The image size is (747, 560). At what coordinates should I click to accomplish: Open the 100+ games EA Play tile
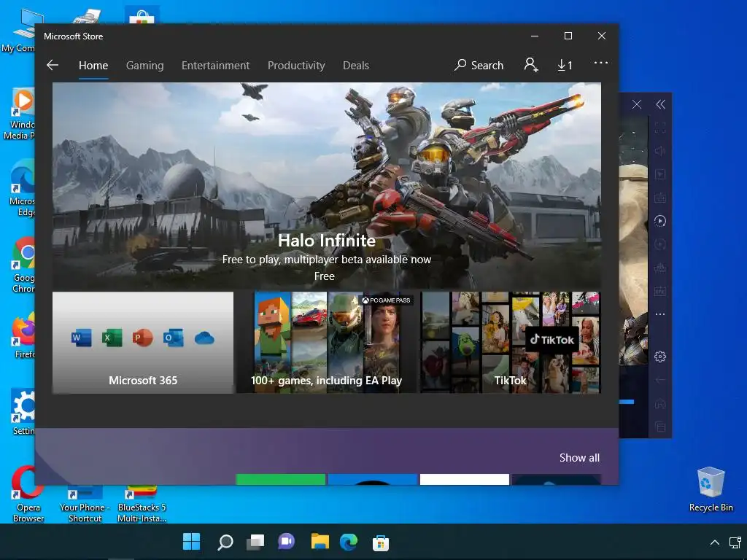(326, 343)
